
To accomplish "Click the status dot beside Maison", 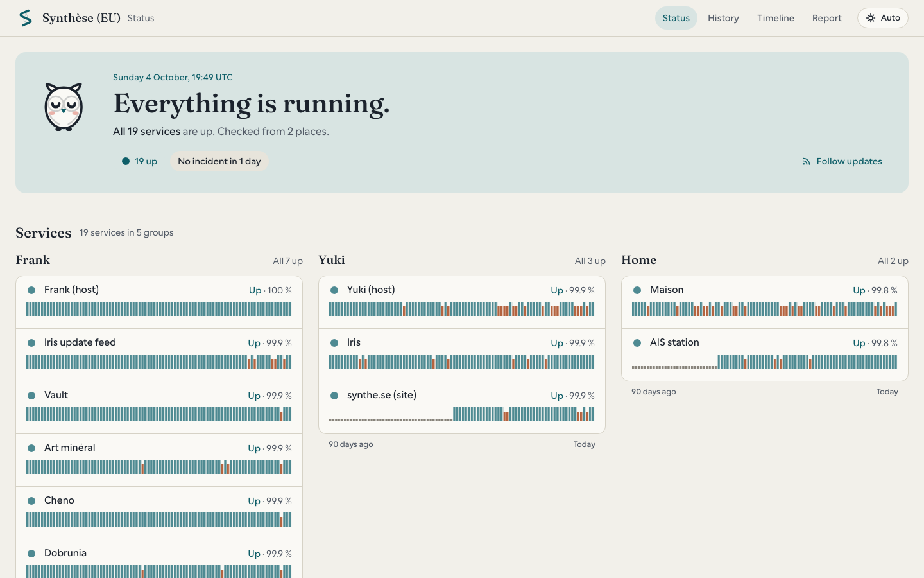I will click(x=637, y=290).
